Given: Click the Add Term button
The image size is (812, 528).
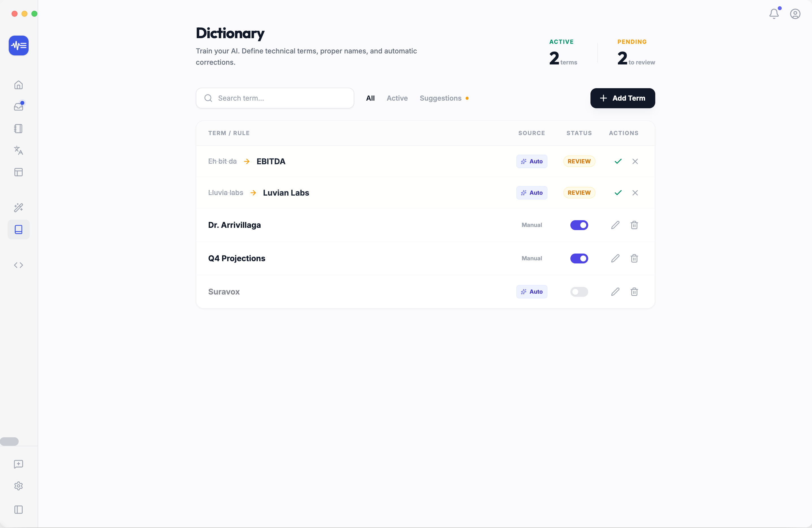Looking at the screenshot, I should point(622,98).
